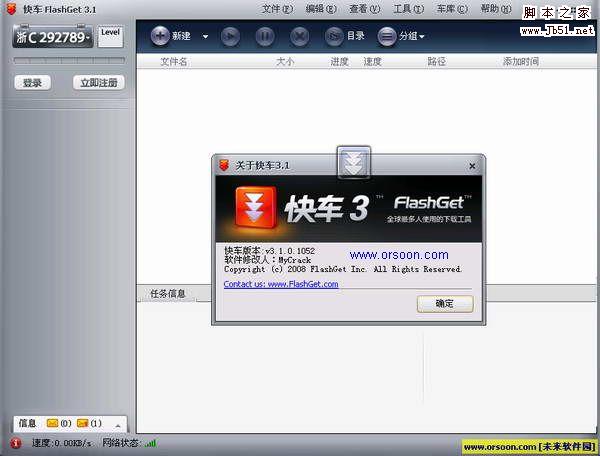Viewport: 600px width, 456px height.
Task: Click the floating drop-zone download icon
Action: pos(354,163)
